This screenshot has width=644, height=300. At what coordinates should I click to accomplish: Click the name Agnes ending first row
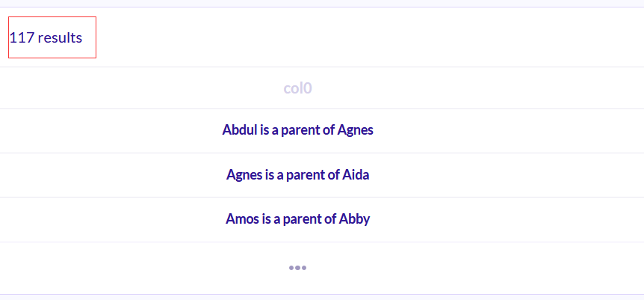(x=356, y=130)
